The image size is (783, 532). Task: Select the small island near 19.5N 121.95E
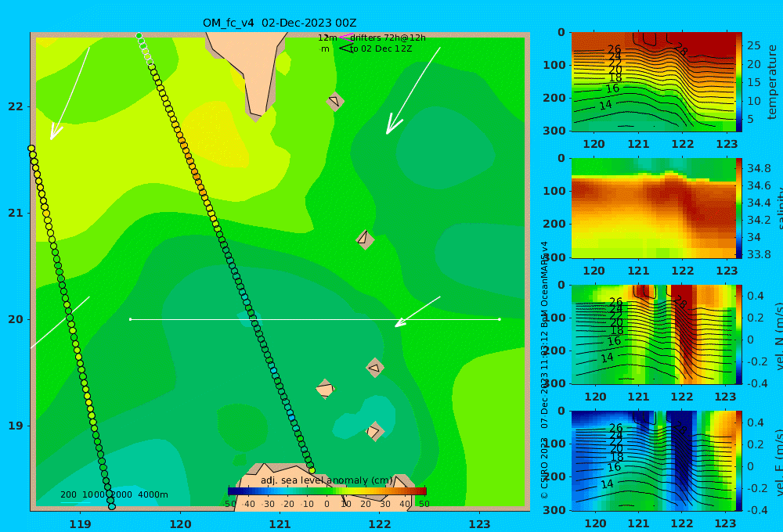(x=375, y=368)
